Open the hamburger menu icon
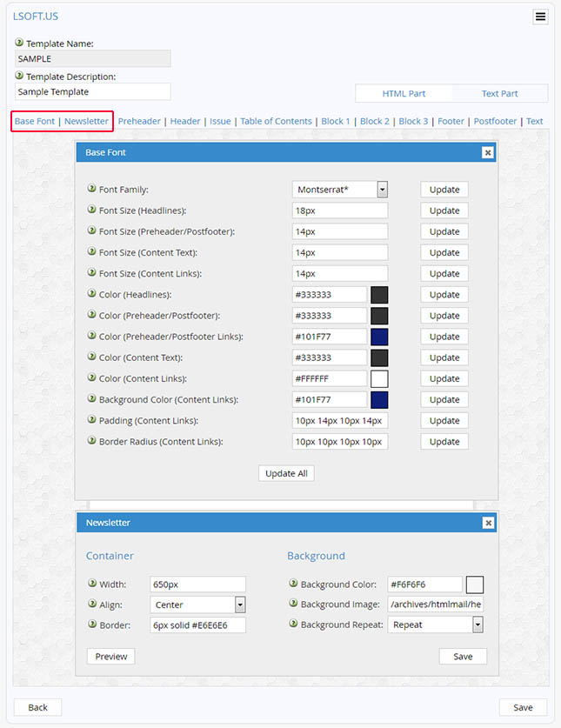 coord(540,17)
